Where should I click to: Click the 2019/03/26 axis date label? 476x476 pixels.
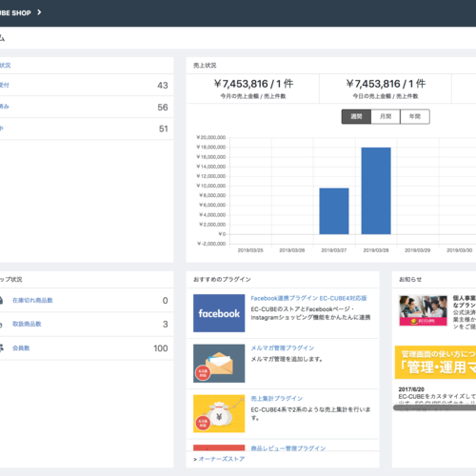click(x=292, y=250)
